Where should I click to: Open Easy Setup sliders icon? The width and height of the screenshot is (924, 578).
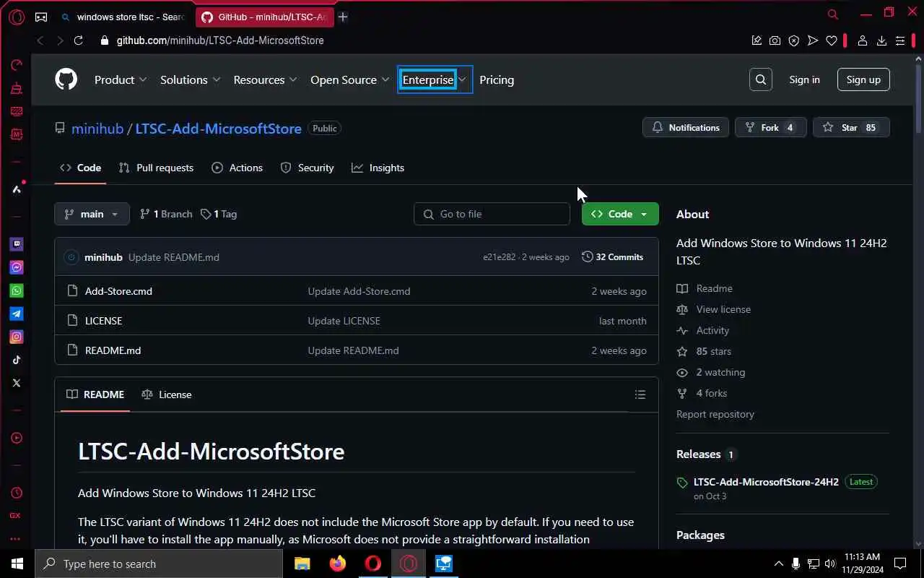pos(900,40)
